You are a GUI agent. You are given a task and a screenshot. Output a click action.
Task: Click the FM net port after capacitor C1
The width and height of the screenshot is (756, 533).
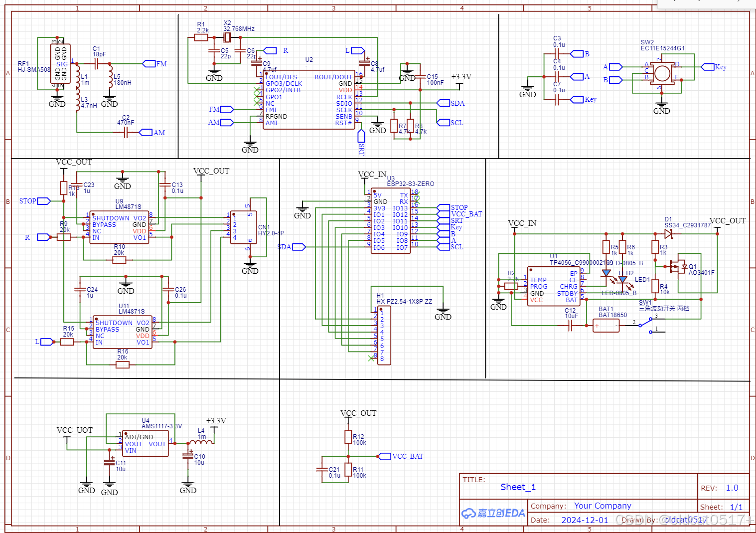tap(149, 64)
